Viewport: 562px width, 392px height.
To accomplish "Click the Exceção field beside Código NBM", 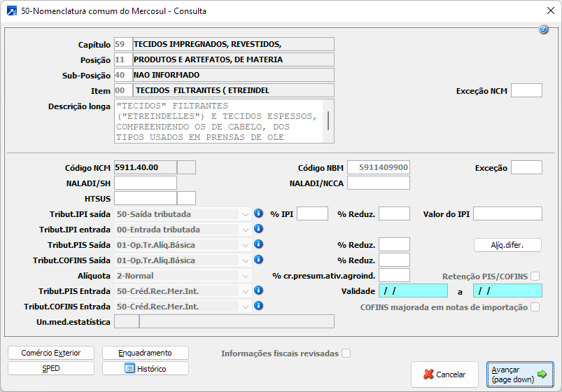I will (526, 167).
